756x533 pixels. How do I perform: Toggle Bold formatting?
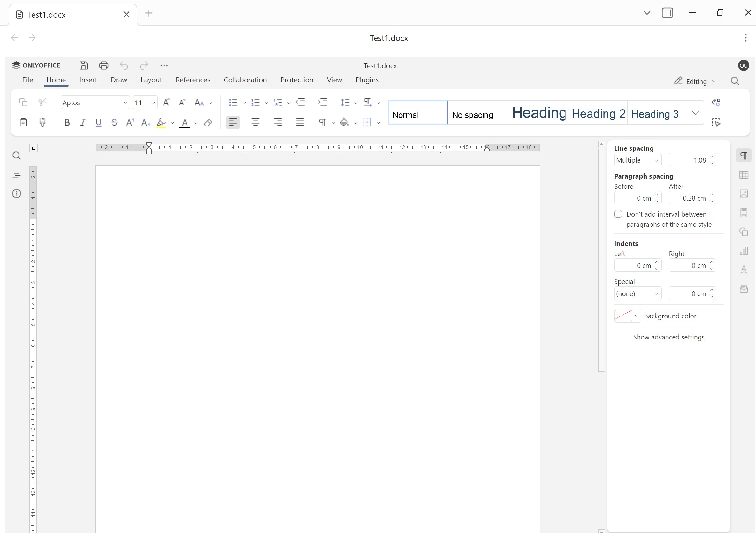(67, 122)
